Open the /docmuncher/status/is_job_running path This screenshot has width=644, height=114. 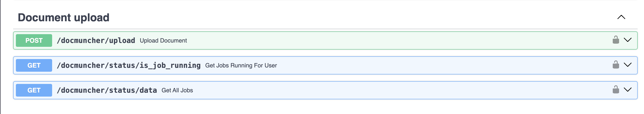[x=128, y=65]
